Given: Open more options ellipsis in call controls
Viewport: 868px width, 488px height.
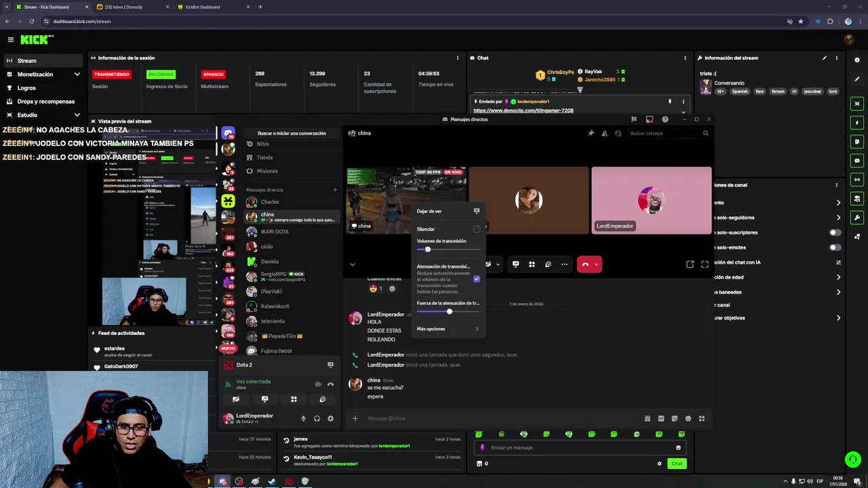Looking at the screenshot, I should click(564, 264).
